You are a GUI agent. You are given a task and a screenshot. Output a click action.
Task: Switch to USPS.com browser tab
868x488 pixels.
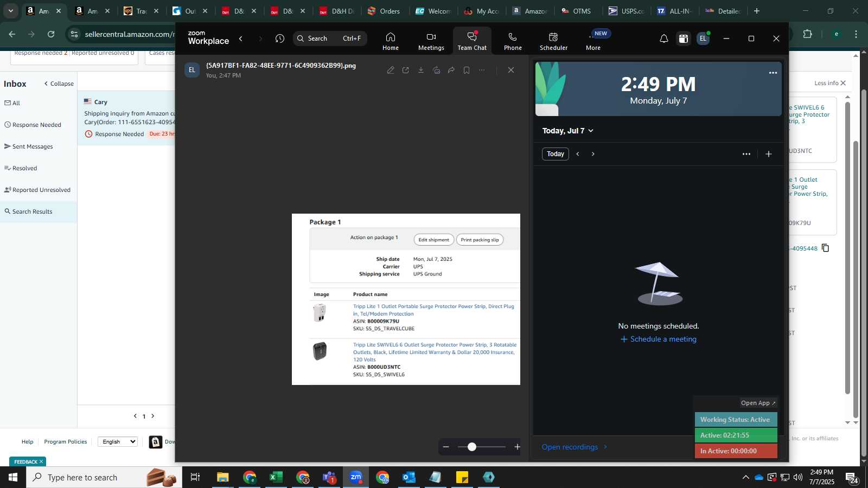click(x=626, y=11)
